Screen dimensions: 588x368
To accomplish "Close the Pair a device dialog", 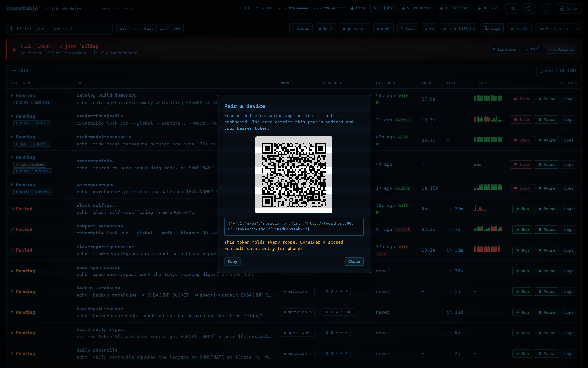I will click(x=354, y=262).
